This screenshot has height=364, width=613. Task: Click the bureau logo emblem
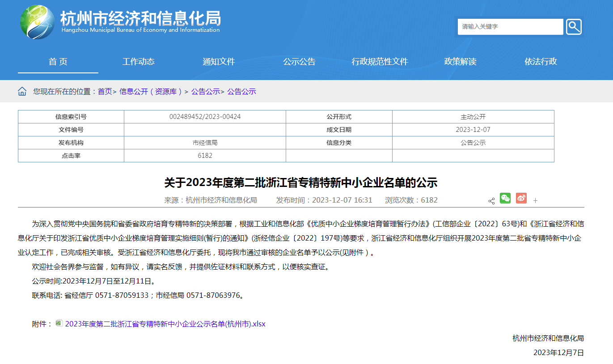[x=38, y=22]
